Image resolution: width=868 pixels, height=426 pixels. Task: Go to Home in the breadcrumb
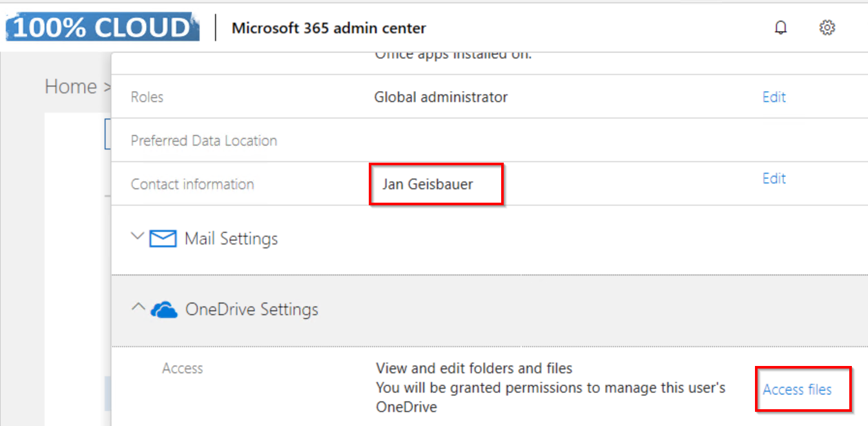point(70,86)
